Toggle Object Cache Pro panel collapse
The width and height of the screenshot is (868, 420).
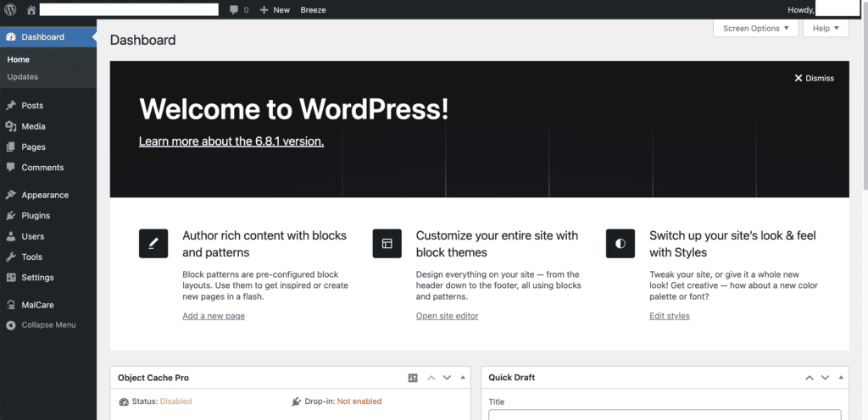click(463, 378)
